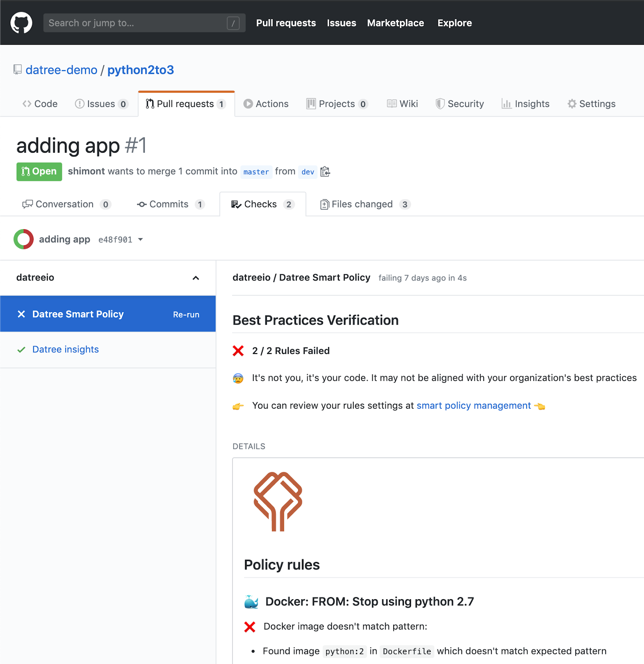
Task: Open the Wiki tab
Action: (402, 104)
